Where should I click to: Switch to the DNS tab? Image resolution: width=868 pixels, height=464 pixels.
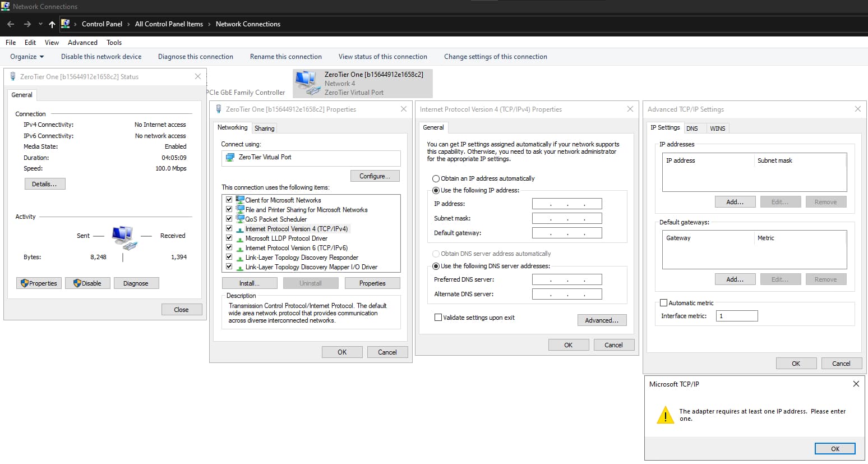coord(692,128)
